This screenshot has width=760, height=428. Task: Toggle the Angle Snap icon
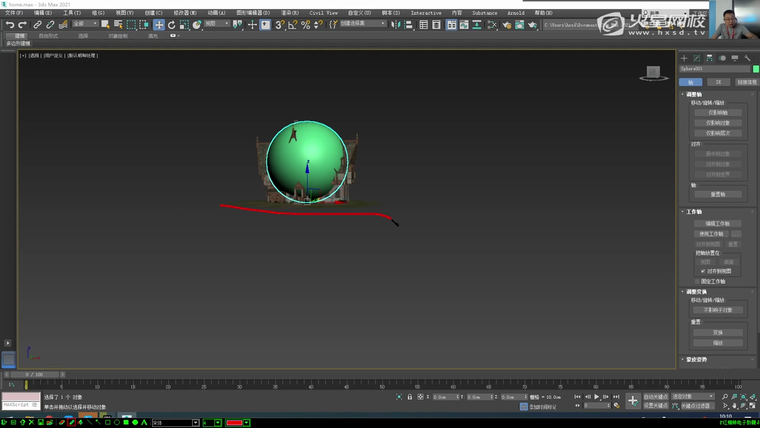(292, 24)
